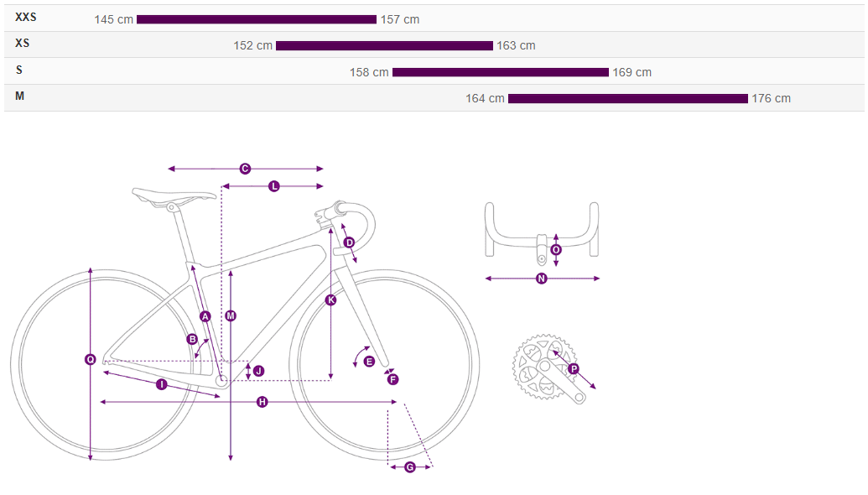Select the O stem marker on handlebar
Screen dimensions: 868x495
(556, 249)
